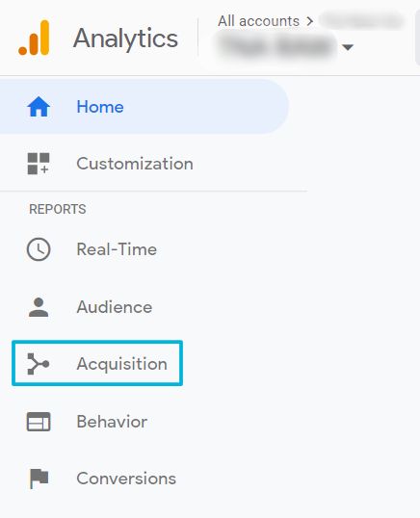Image resolution: width=420 pixels, height=518 pixels.
Task: Open the account selector dropdown arrow
Action: point(348,47)
